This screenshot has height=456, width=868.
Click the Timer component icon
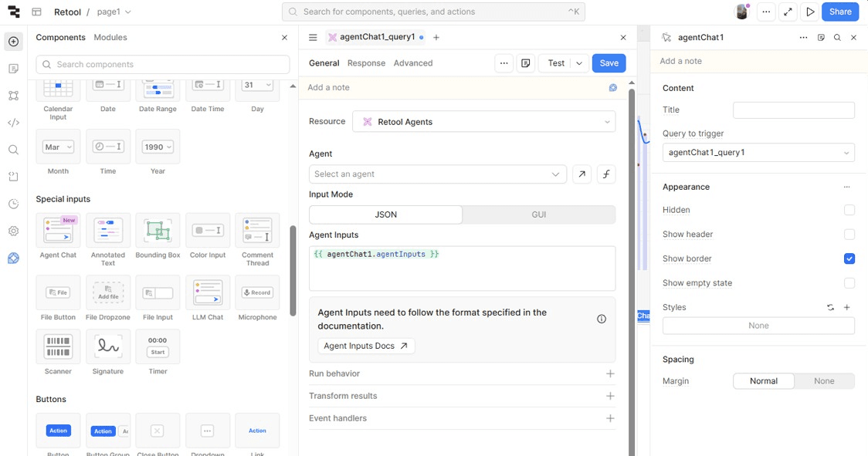[x=158, y=346]
